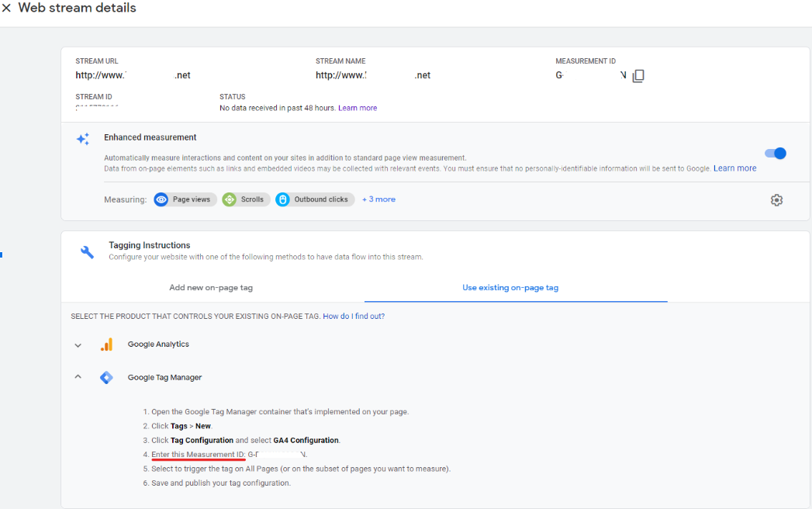Click step 5 'trigger the tag on All Pages'
Screen dimensions: 812x509
[301, 469]
